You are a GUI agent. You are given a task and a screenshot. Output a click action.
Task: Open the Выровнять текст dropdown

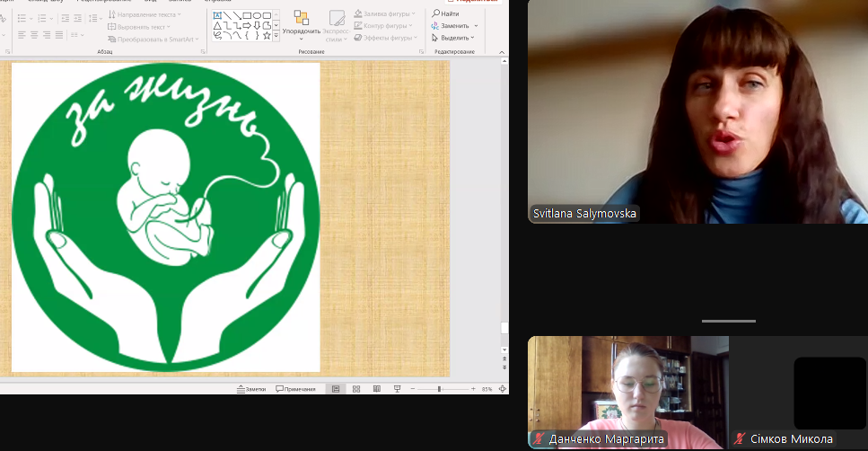[x=138, y=27]
